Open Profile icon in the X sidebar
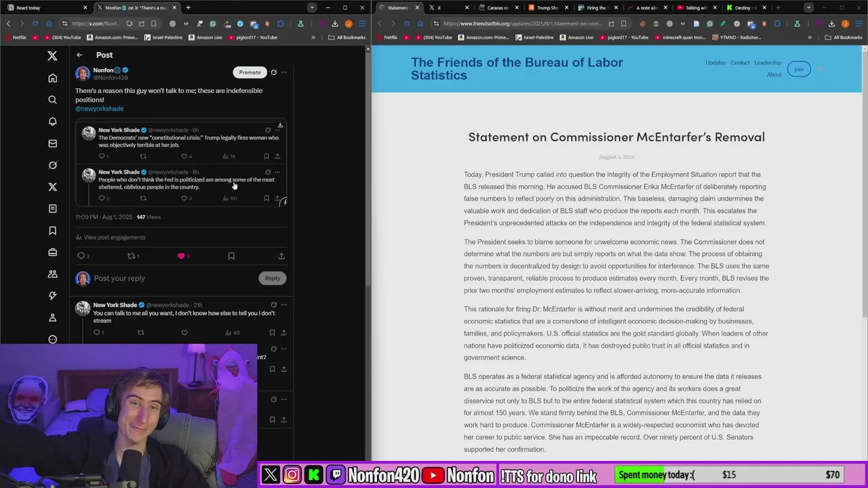The height and width of the screenshot is (488, 868). click(x=52, y=317)
